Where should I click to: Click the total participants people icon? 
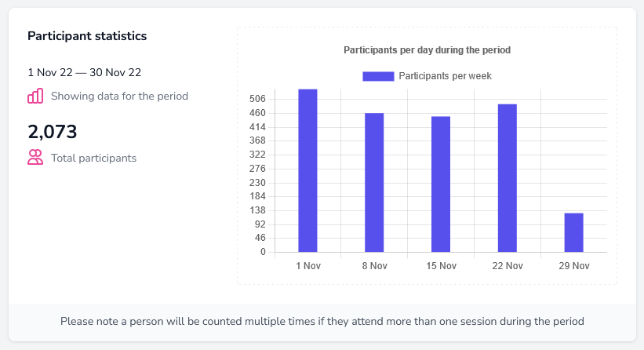point(35,157)
